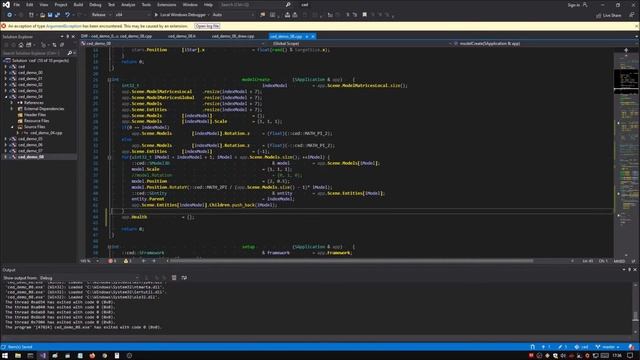Click the navigate backward toolbar icon

pos(9,15)
